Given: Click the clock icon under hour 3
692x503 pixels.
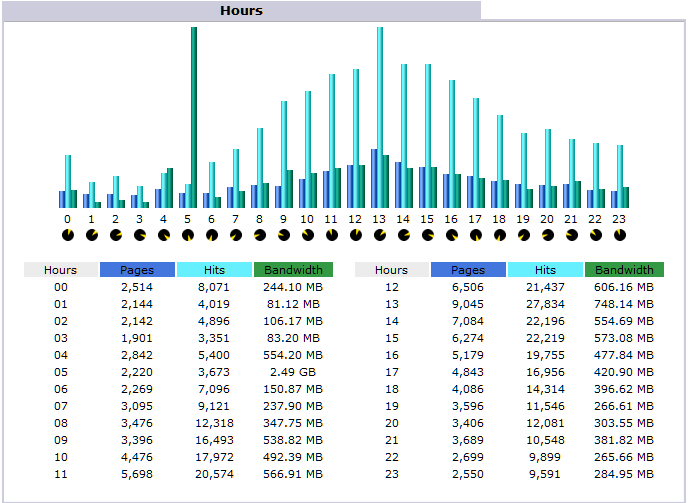Looking at the screenshot, I should (140, 235).
